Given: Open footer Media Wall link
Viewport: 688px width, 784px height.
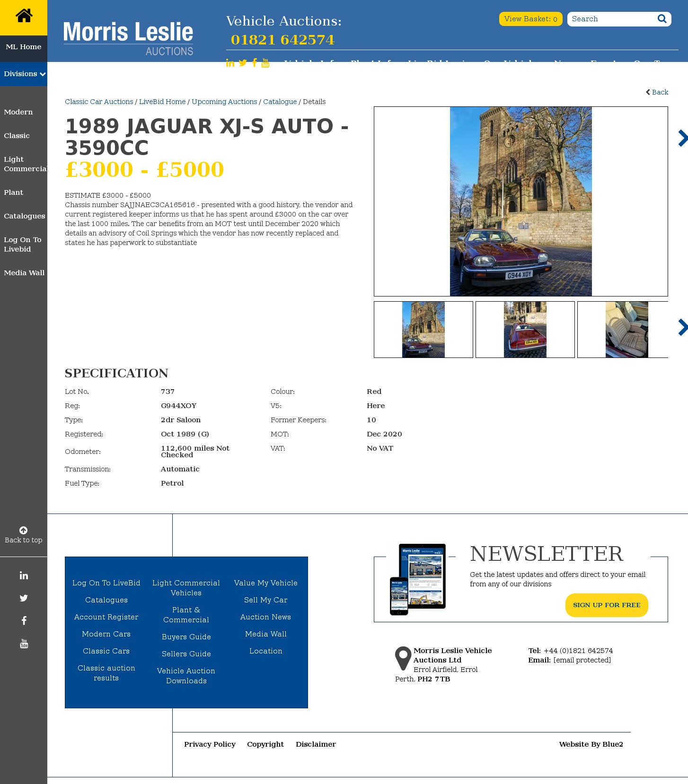Looking at the screenshot, I should [266, 634].
